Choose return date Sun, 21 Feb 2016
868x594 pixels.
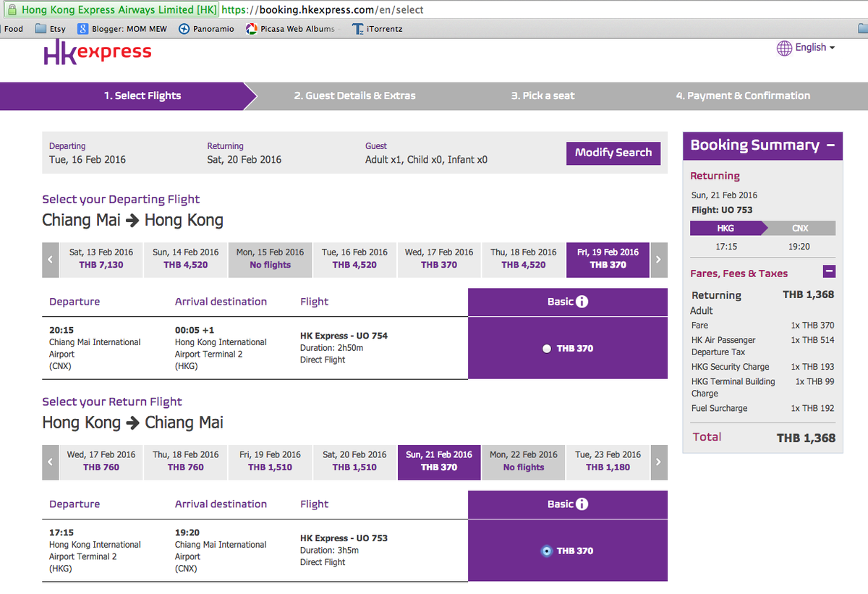pos(439,461)
